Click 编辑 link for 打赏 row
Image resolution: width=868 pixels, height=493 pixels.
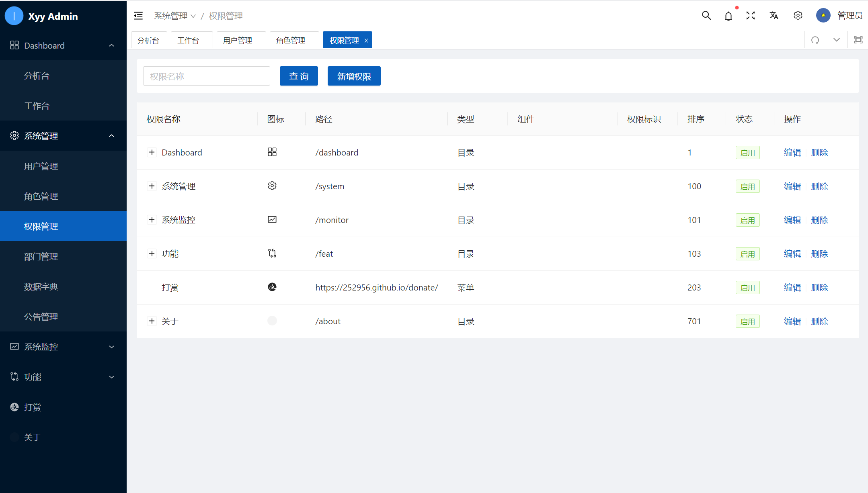[x=792, y=288]
